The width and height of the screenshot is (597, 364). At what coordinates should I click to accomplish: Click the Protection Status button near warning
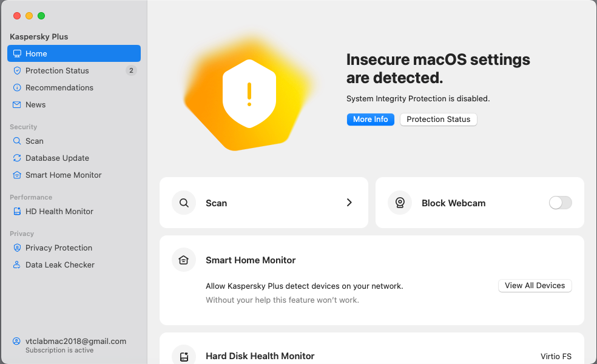pyautogui.click(x=438, y=120)
